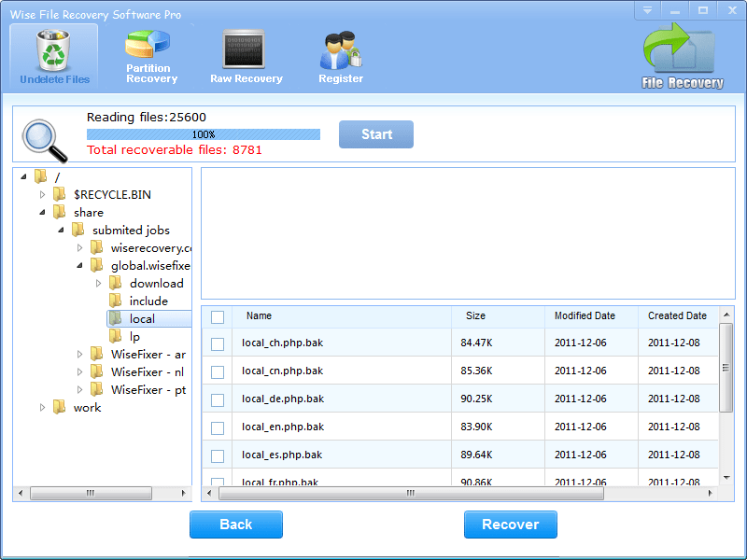Click the $RECYCLE.BIN folder icon
Viewport: 747px width, 560px height.
60,194
